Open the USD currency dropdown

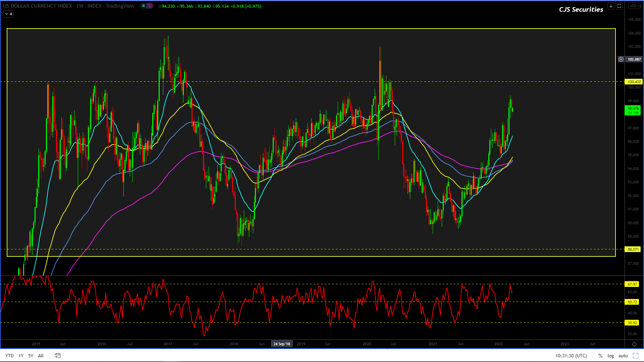(635, 6)
